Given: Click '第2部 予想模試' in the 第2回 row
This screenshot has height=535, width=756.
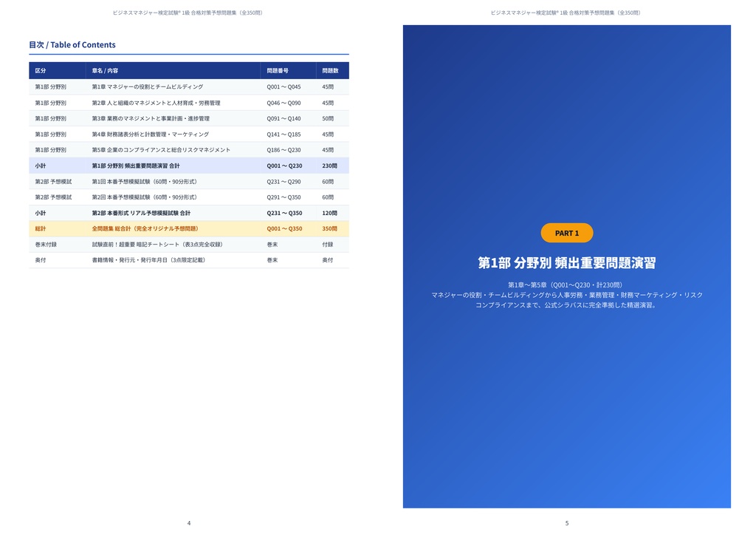Looking at the screenshot, I should point(53,197).
